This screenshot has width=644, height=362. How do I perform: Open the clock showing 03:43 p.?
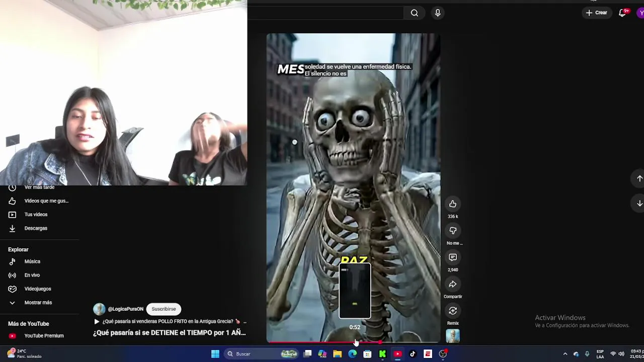(x=636, y=354)
